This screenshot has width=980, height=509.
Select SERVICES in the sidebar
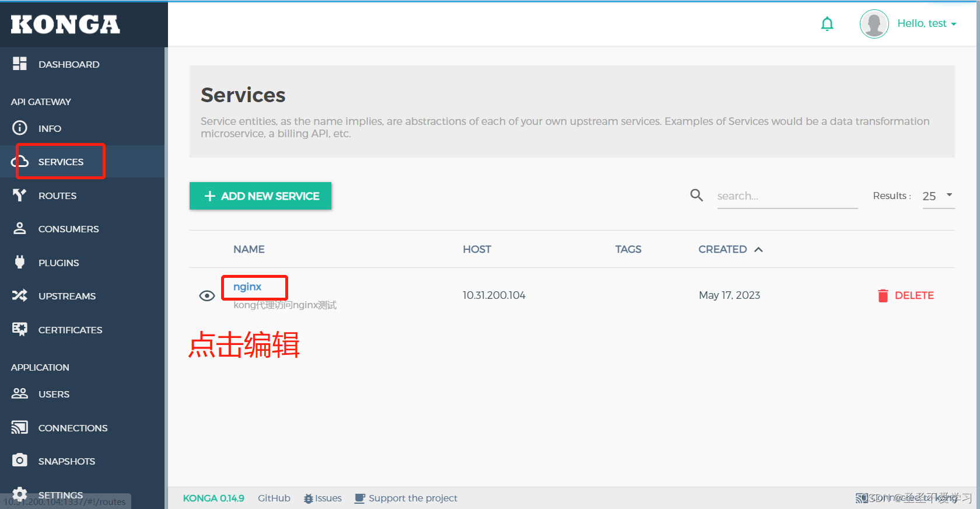(x=61, y=162)
